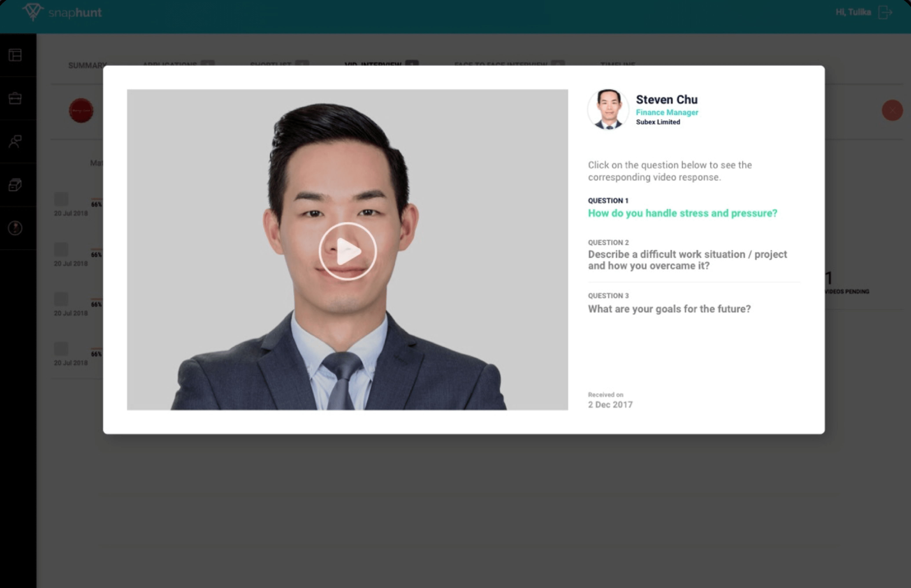Switch to the SUMMARY tab
This screenshot has height=588, width=911.
[x=87, y=65]
